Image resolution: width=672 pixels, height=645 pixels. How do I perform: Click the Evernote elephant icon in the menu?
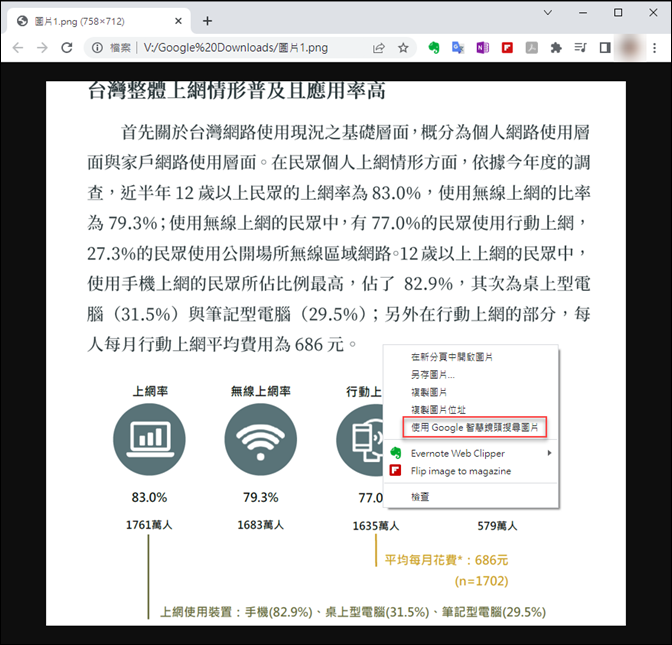click(x=395, y=453)
